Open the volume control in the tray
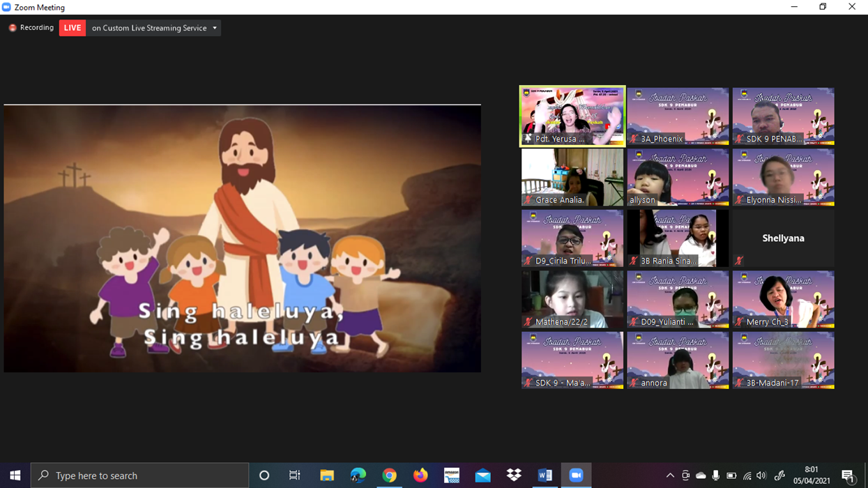This screenshot has height=488, width=868. click(761, 475)
